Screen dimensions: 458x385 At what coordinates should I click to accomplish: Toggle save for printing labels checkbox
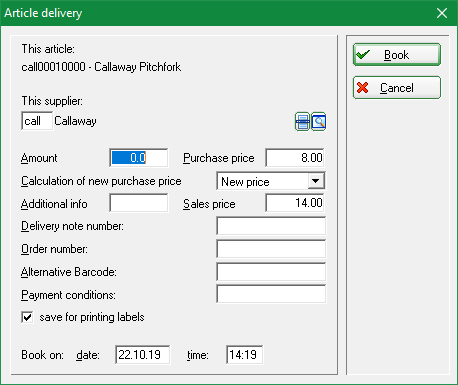click(x=27, y=317)
